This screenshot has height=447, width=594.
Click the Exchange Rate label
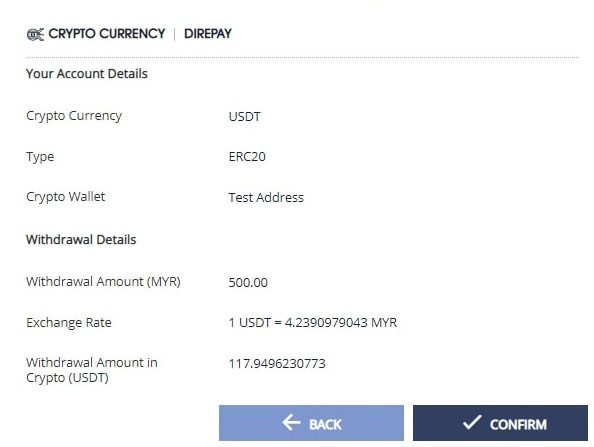(x=69, y=323)
